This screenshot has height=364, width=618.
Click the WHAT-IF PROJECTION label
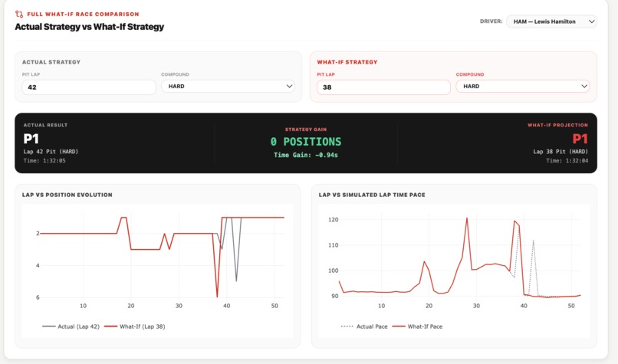[x=557, y=125]
